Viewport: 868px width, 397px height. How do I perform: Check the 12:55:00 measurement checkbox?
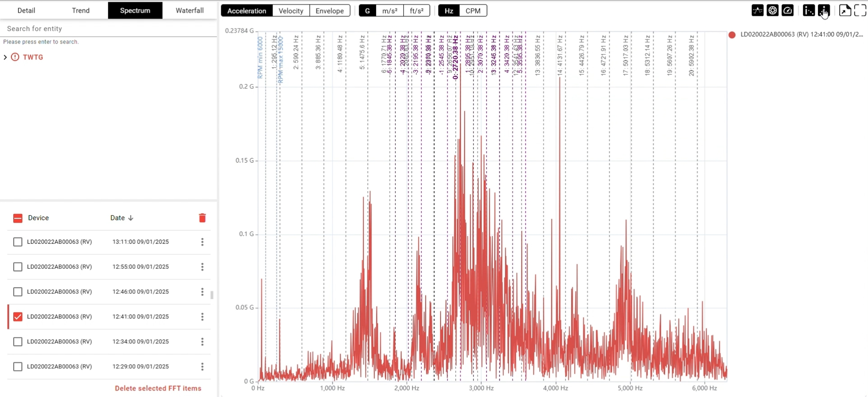pos(18,267)
